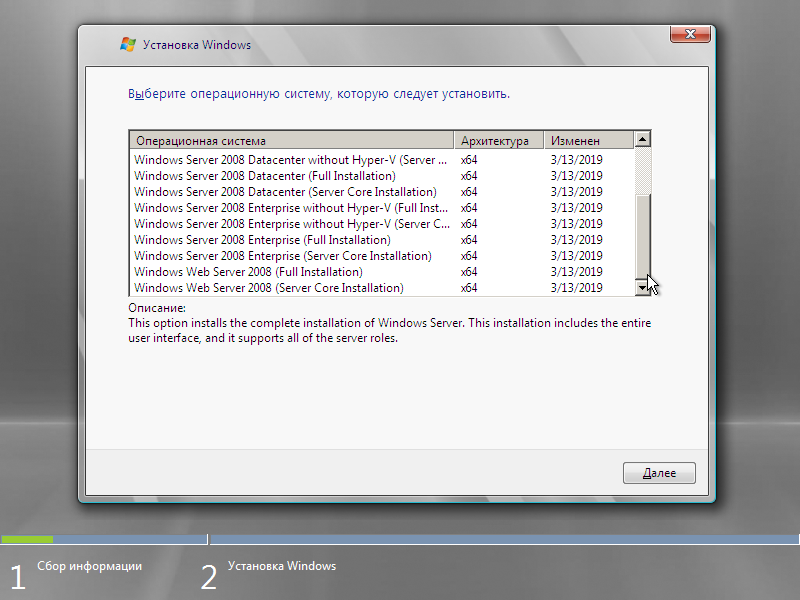The width and height of the screenshot is (800, 600).
Task: Sort by Архитектура column header
Action: (x=498, y=140)
